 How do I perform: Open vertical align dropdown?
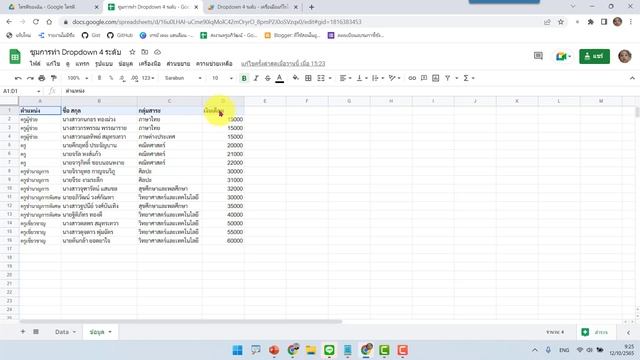point(362,78)
